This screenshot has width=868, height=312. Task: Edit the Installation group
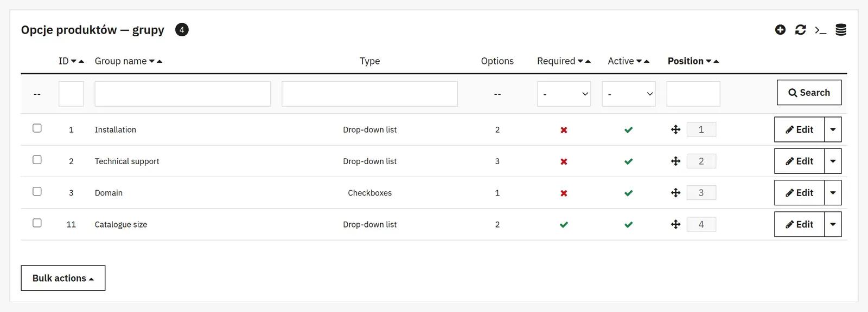point(799,129)
